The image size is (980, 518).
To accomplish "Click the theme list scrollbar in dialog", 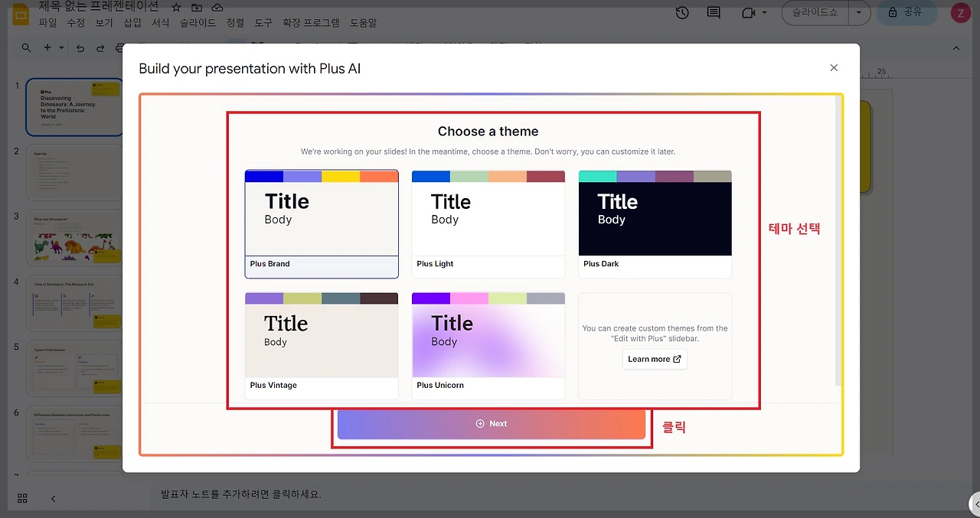I will 838,241.
